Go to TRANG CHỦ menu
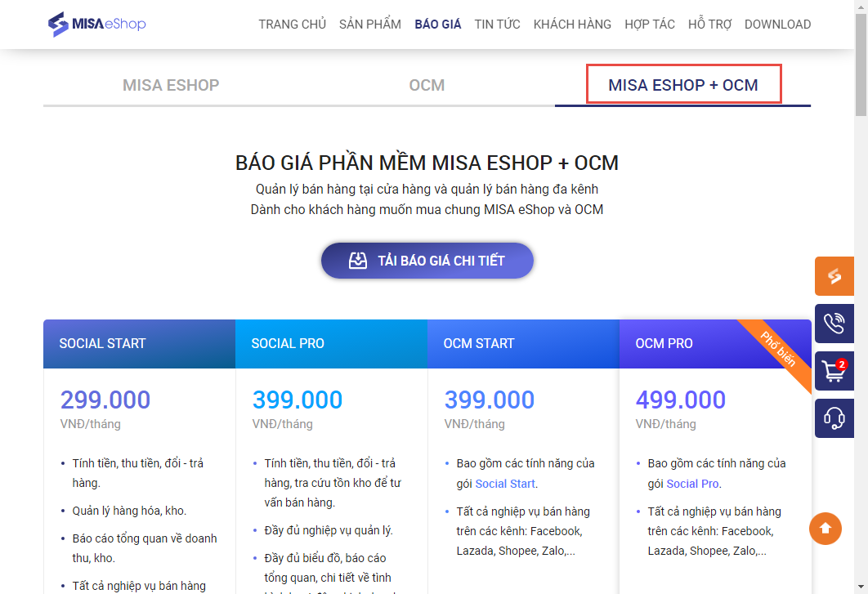This screenshot has height=594, width=868. (x=293, y=25)
